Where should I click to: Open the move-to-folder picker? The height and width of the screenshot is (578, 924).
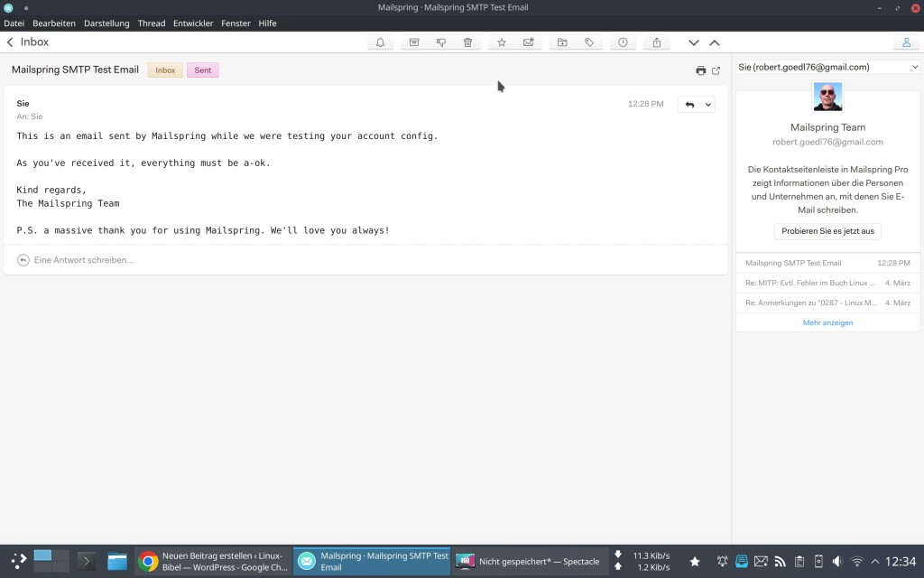tap(562, 42)
